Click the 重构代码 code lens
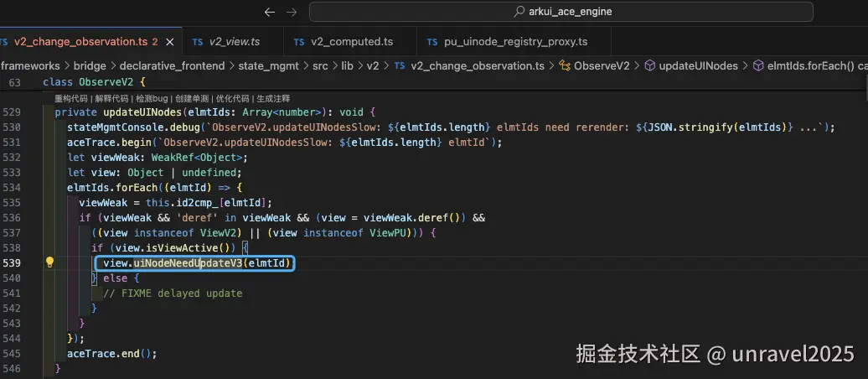The width and height of the screenshot is (868, 379). pyautogui.click(x=71, y=99)
